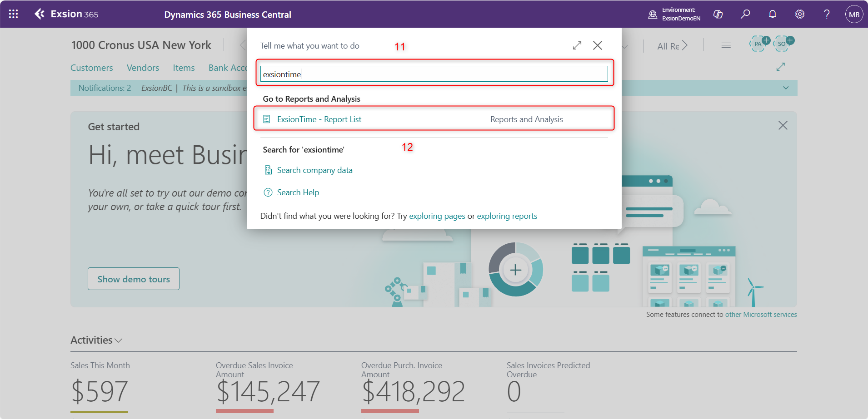Open the three-line navigation menu icon
This screenshot has width=868, height=419.
(726, 45)
